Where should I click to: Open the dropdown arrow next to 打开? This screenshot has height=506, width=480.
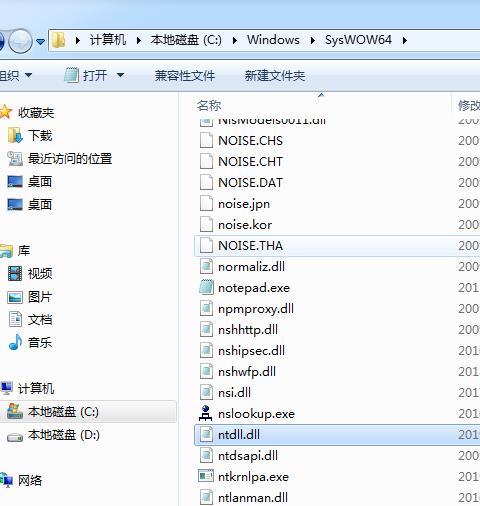120,75
